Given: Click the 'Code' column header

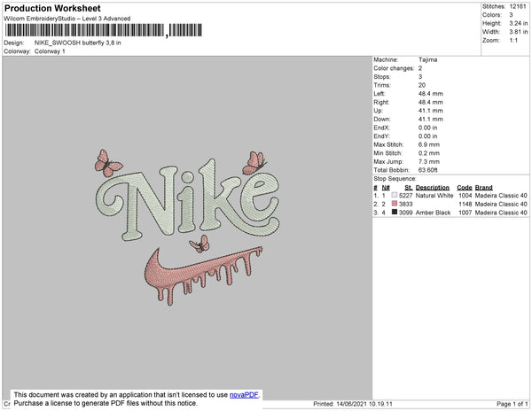Looking at the screenshot, I should tap(465, 188).
